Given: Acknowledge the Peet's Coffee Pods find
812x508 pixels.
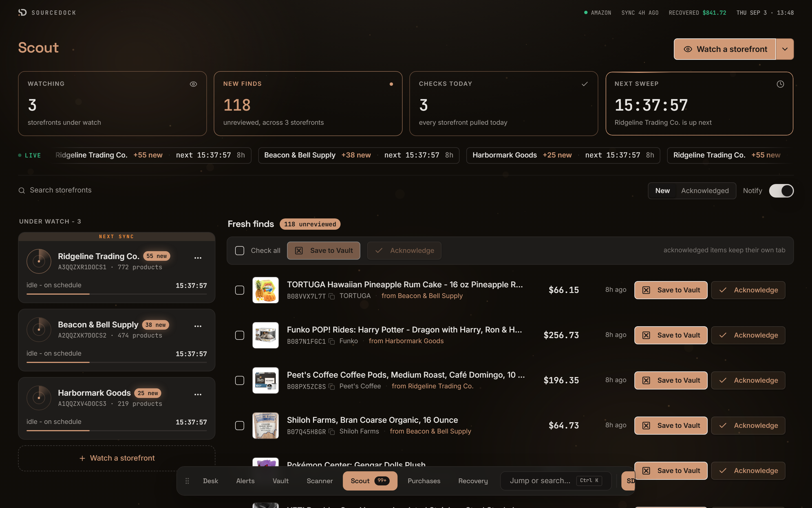Looking at the screenshot, I should coord(748,380).
